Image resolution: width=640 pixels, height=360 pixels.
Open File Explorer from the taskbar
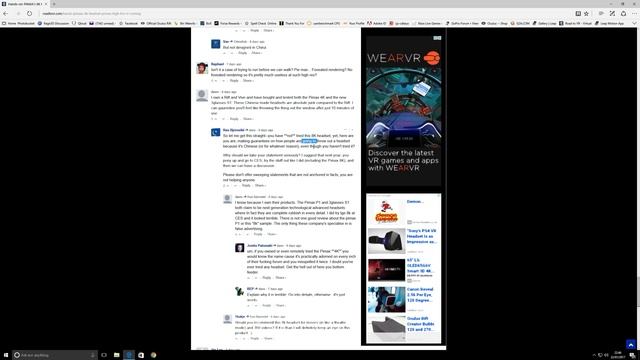pos(116,355)
